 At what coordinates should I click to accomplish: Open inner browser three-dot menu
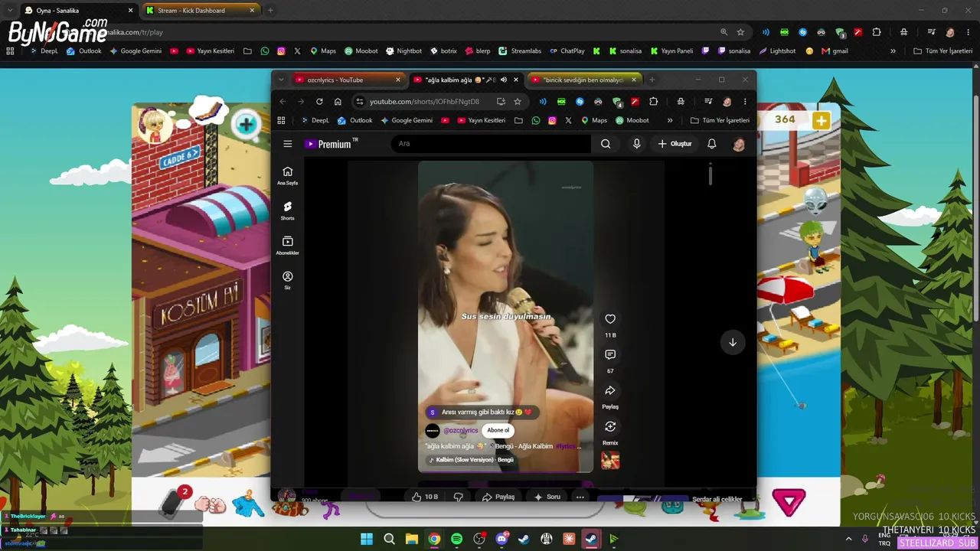coord(745,101)
